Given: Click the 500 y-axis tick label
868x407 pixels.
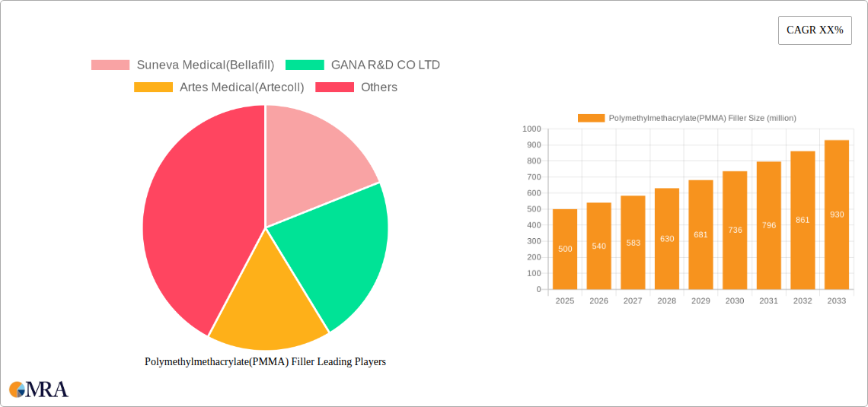Looking at the screenshot, I should (535, 209).
